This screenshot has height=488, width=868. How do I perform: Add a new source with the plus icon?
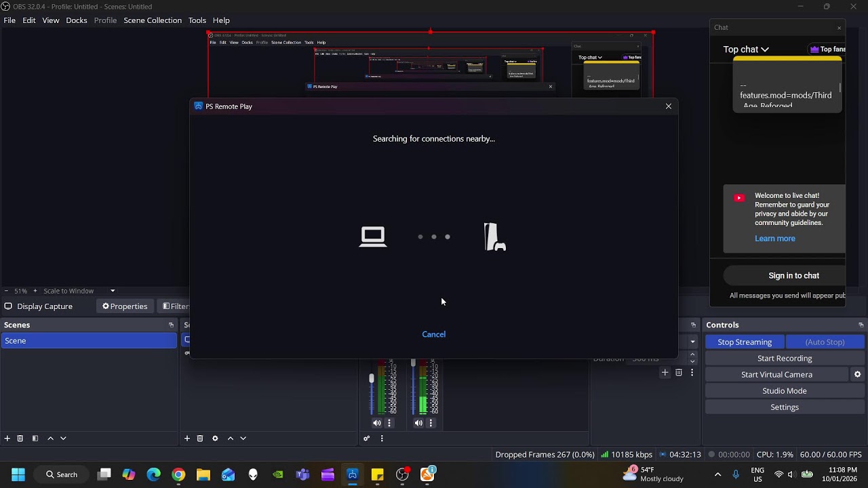point(187,439)
